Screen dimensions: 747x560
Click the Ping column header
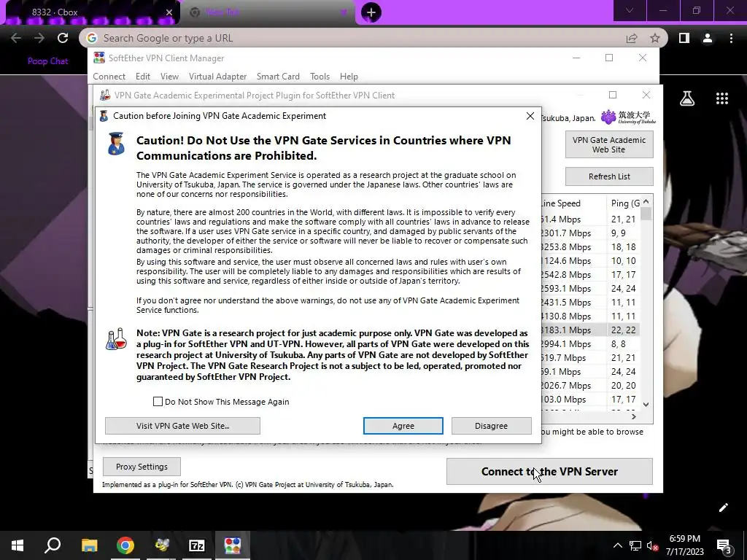(x=624, y=203)
